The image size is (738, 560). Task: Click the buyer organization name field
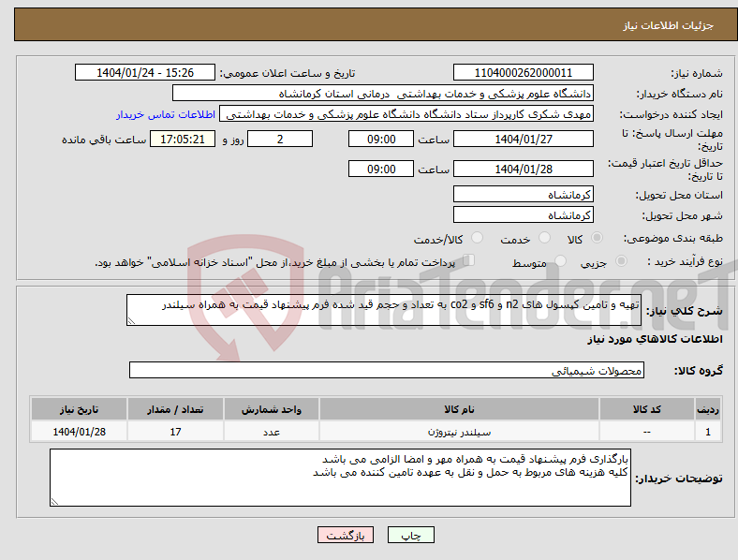[383, 93]
